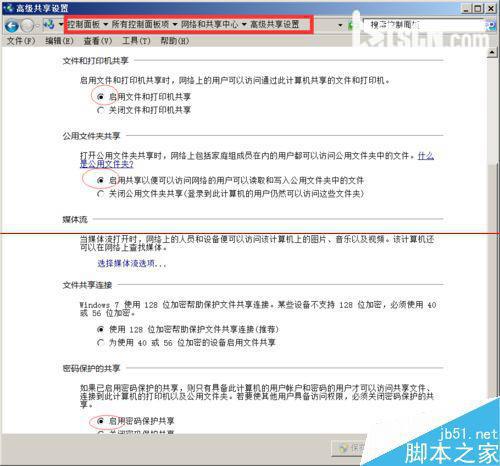The width and height of the screenshot is (500, 466).
Task: Open 什么是公用文件夹 help link
Action: coord(257,160)
